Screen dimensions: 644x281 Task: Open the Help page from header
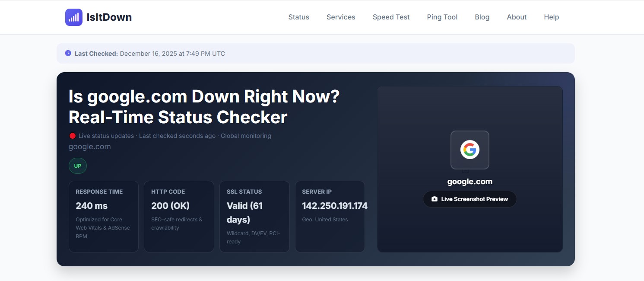pyautogui.click(x=551, y=17)
